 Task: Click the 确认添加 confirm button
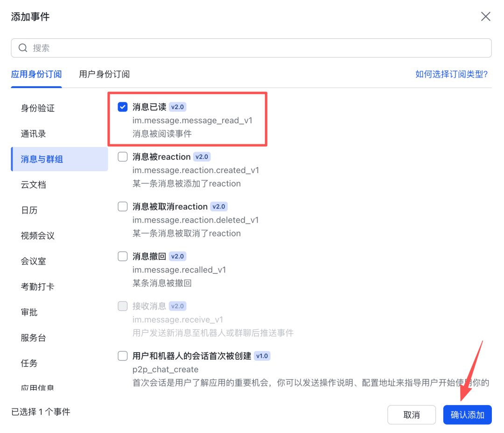[x=467, y=414]
